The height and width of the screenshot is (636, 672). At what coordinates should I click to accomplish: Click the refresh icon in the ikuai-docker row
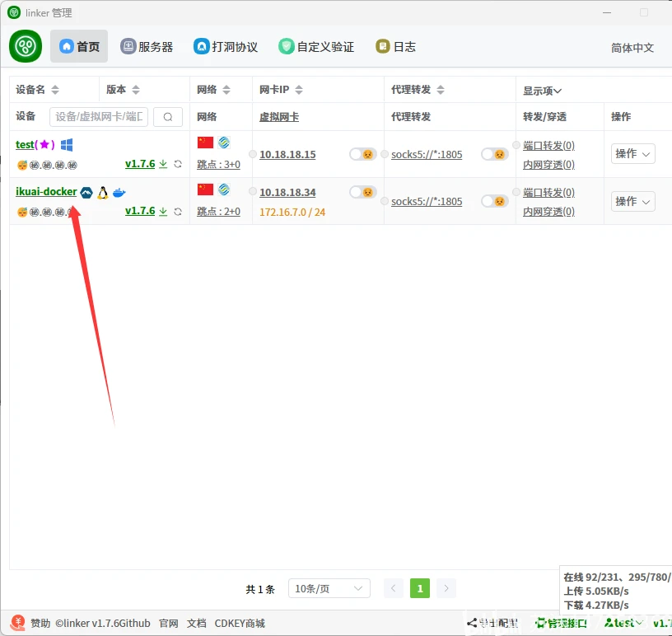coord(178,212)
